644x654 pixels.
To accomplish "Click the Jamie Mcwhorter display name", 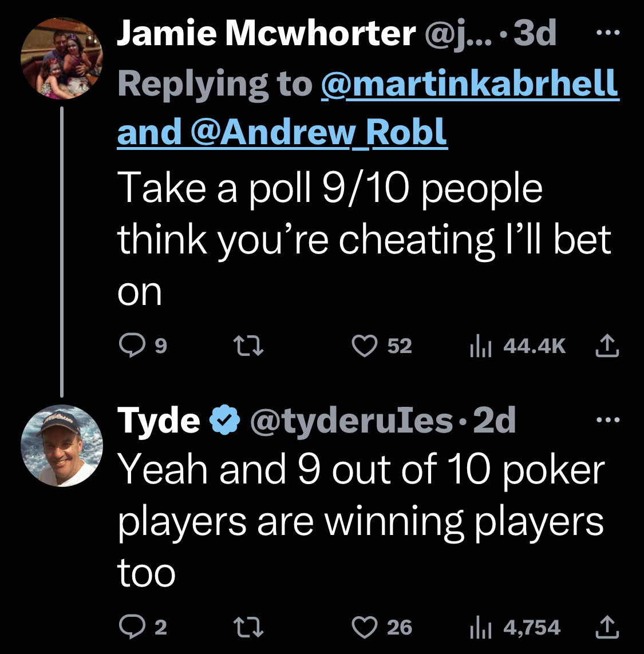I will click(266, 33).
